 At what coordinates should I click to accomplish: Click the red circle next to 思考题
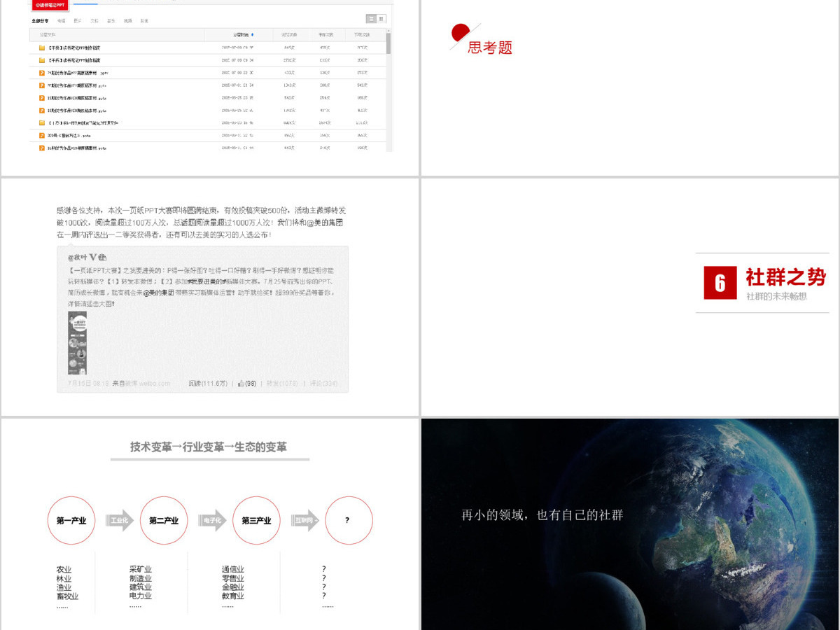(461, 32)
